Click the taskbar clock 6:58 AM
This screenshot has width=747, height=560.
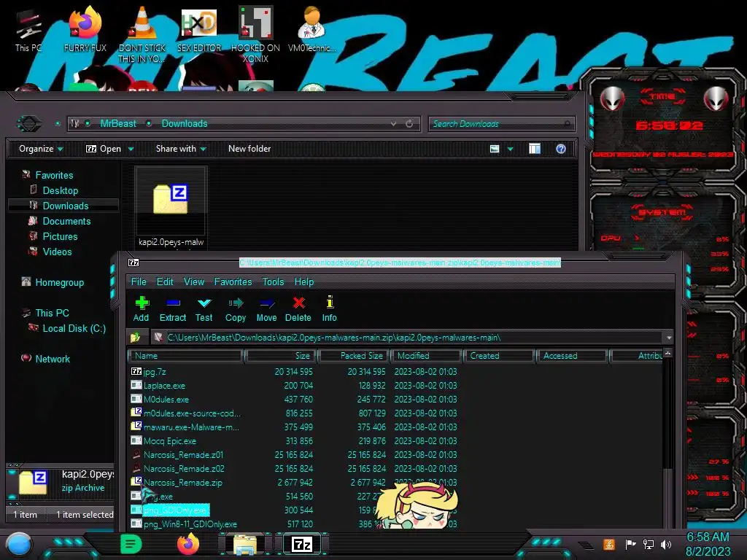coord(708,537)
